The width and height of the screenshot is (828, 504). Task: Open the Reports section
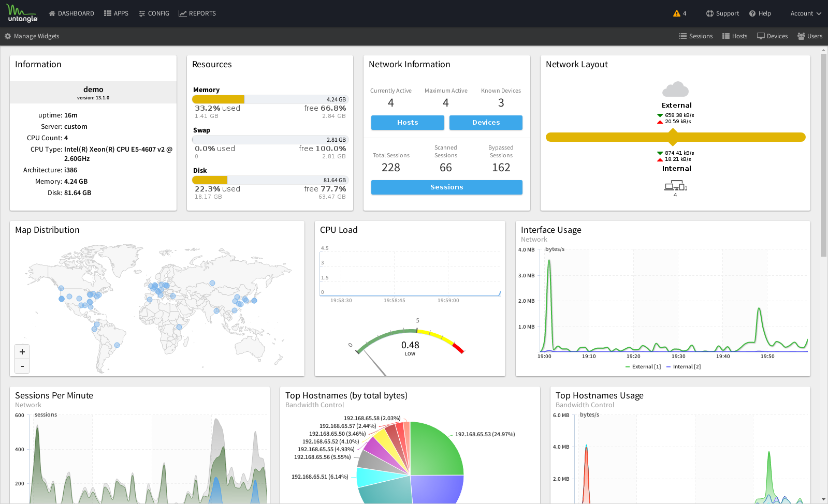click(x=197, y=13)
